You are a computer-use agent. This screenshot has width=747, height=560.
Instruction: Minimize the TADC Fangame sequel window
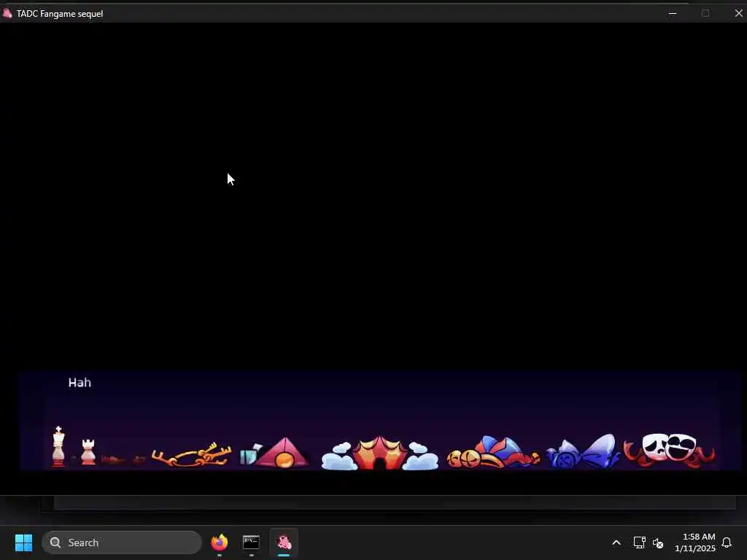[673, 13]
